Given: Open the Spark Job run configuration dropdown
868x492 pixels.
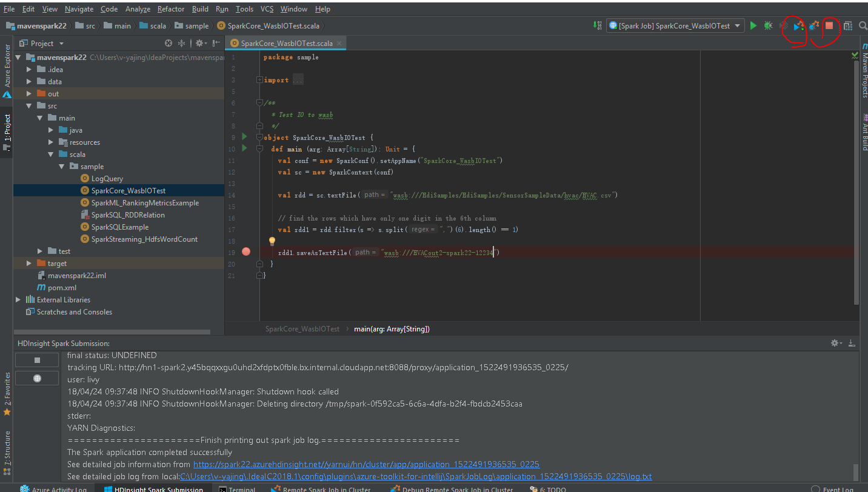Looking at the screenshot, I should tap(675, 26).
